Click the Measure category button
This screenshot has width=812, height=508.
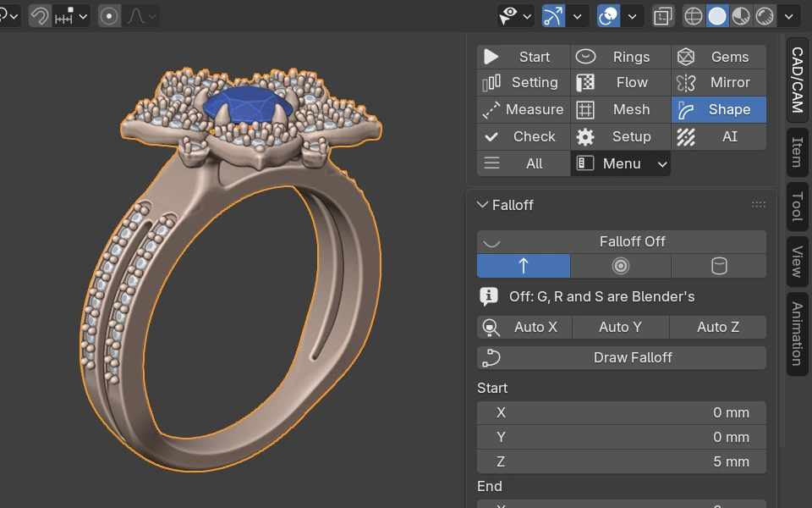point(523,109)
